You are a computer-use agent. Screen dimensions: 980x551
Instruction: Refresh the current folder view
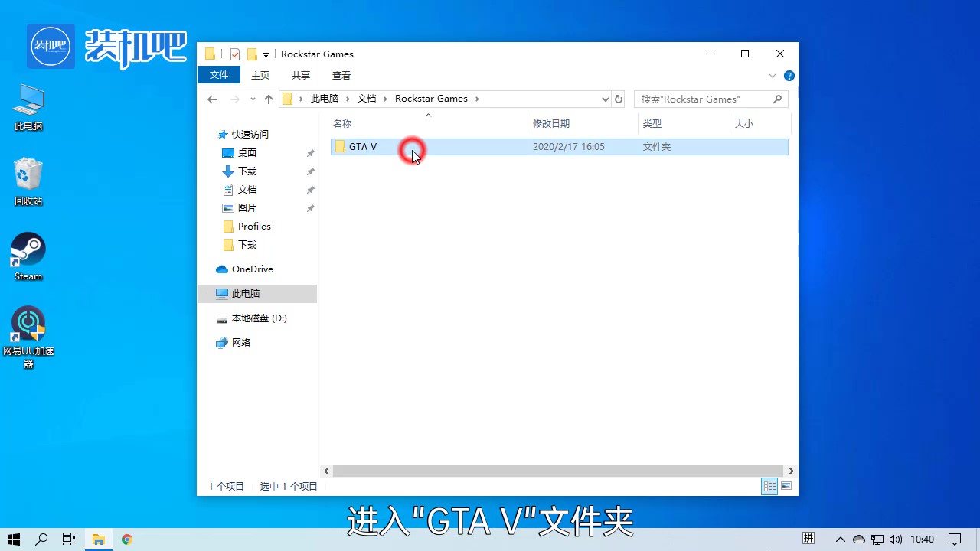click(x=619, y=99)
